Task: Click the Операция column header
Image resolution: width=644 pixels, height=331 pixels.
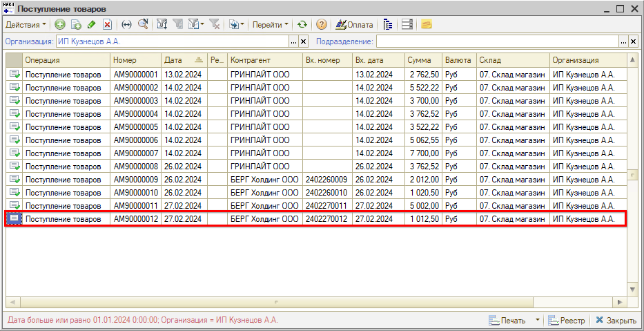Action: pos(66,60)
